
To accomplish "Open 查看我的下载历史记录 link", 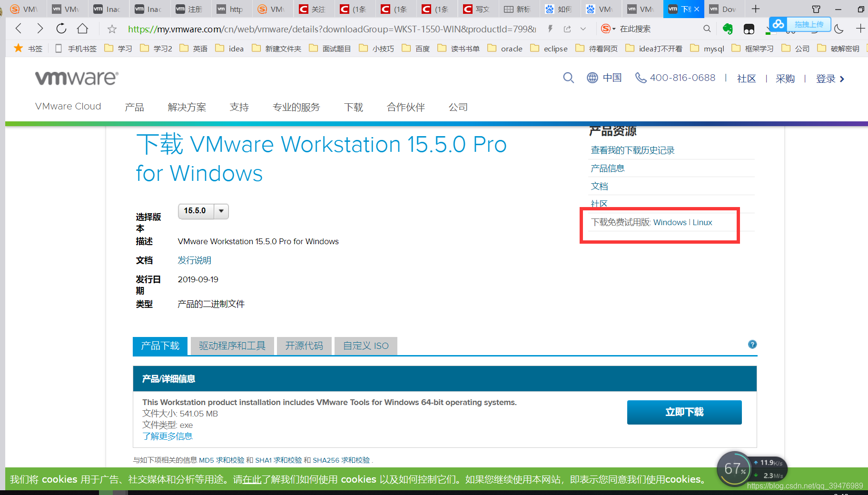I will 632,150.
